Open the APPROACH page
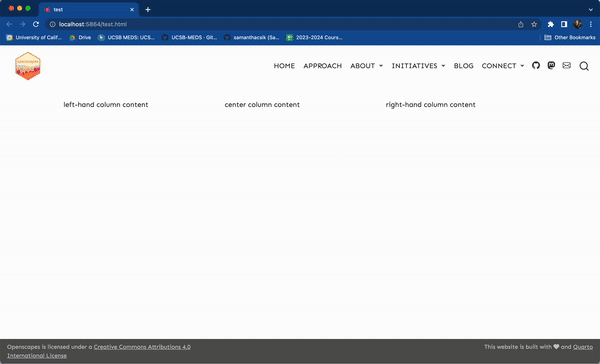The height and width of the screenshot is (364, 600). coord(323,66)
